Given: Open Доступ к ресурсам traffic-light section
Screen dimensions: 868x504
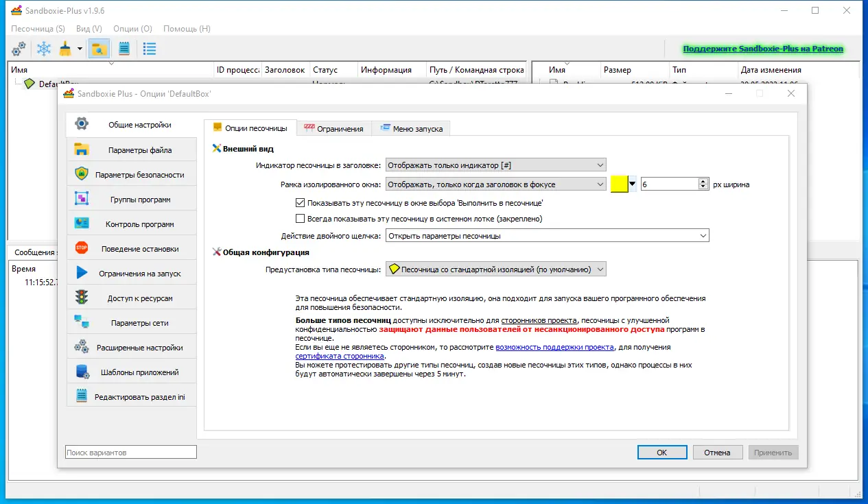Looking at the screenshot, I should tap(131, 298).
